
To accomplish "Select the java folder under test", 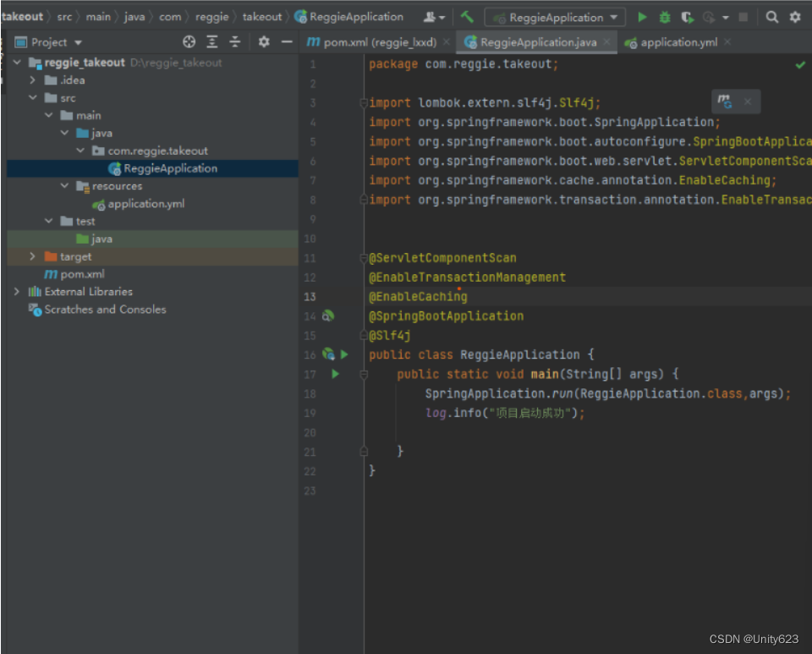I will 152,239.
